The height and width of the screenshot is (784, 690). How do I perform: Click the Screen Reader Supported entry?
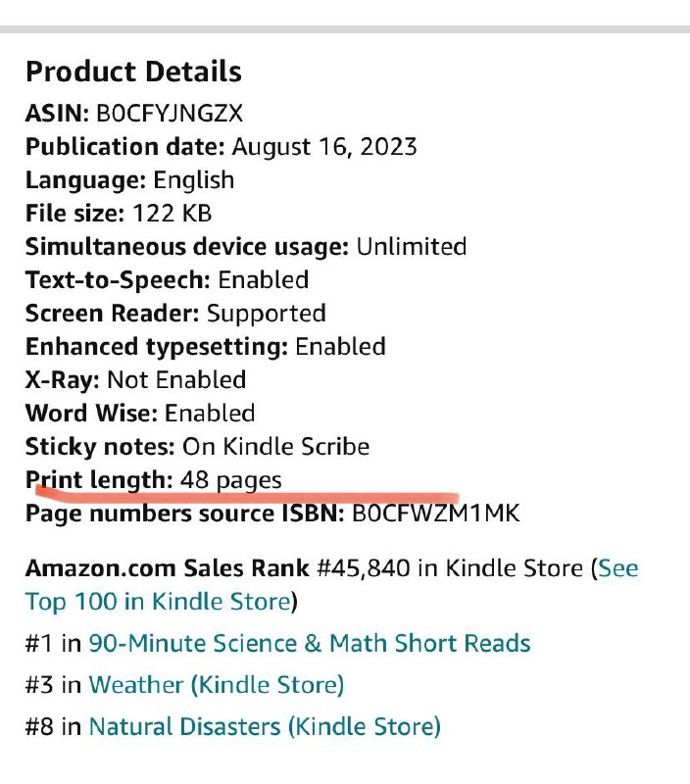175,314
